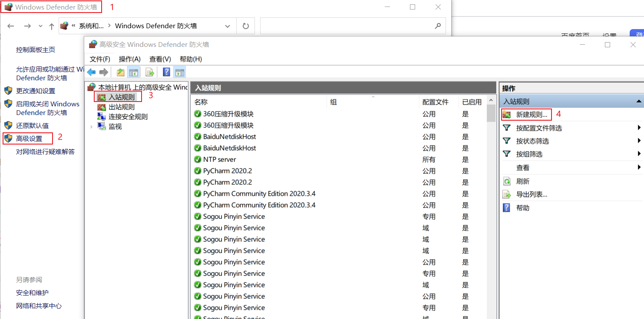Viewport: 644px width, 319px height.
Task: Click the show/hide console tree toolbar icon
Action: tap(134, 72)
